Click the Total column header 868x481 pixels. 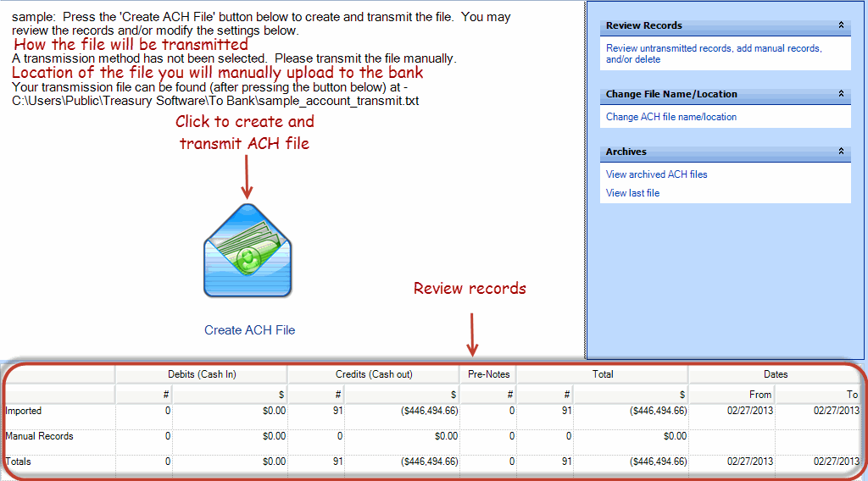tap(603, 374)
